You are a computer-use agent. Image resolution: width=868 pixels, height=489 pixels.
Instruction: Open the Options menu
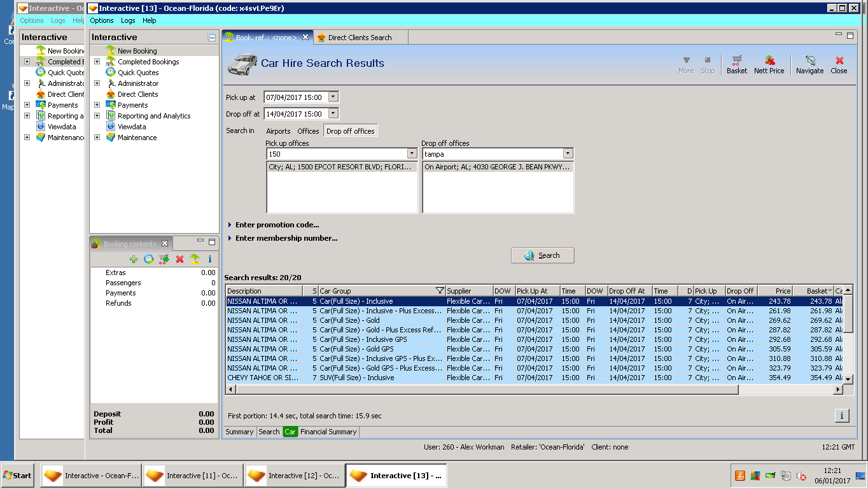click(x=102, y=20)
